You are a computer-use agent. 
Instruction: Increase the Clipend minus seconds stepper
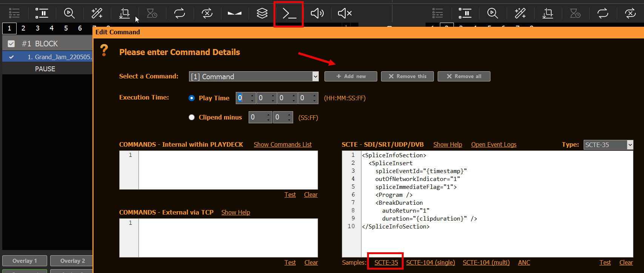coord(269,115)
